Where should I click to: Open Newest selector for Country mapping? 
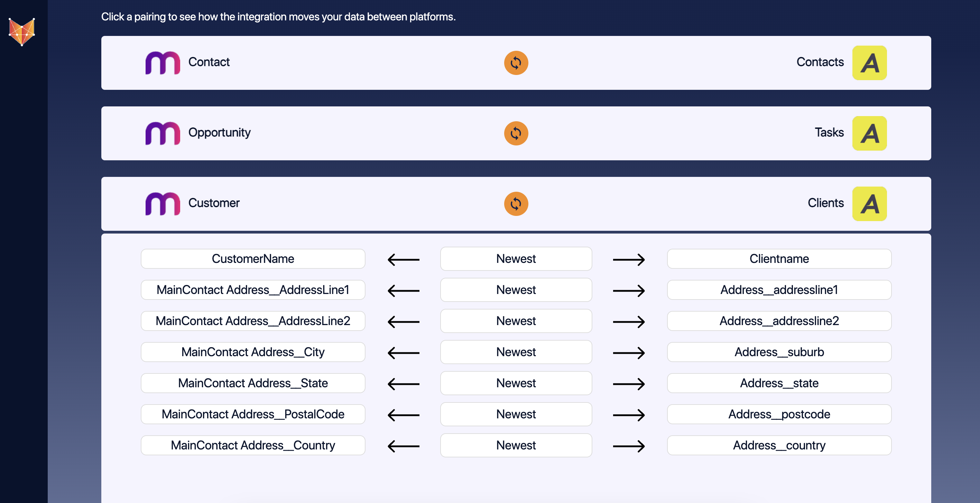tap(516, 445)
